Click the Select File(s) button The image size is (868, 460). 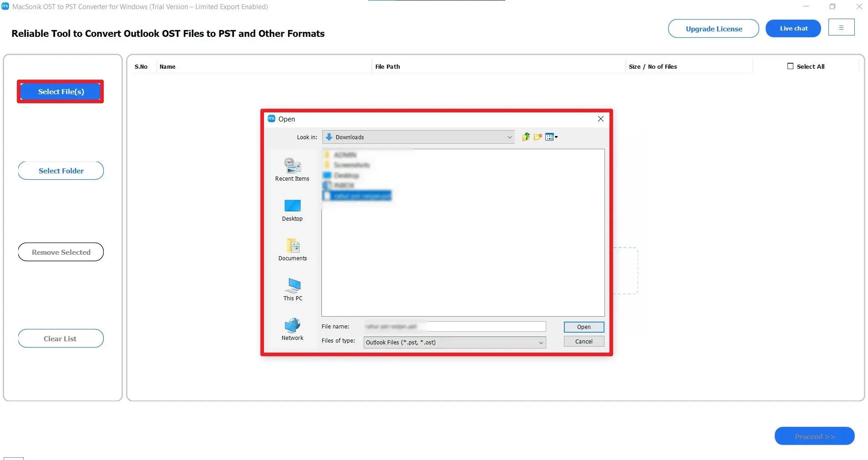coord(61,91)
